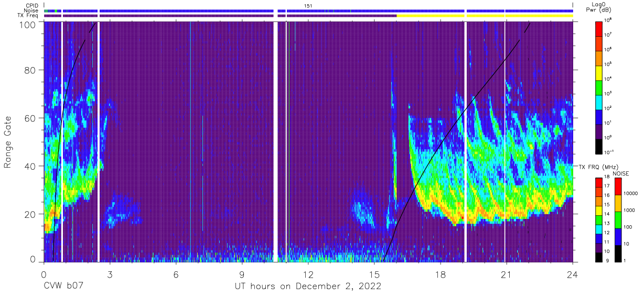Click the y-axis tick label '40'

pos(30,166)
